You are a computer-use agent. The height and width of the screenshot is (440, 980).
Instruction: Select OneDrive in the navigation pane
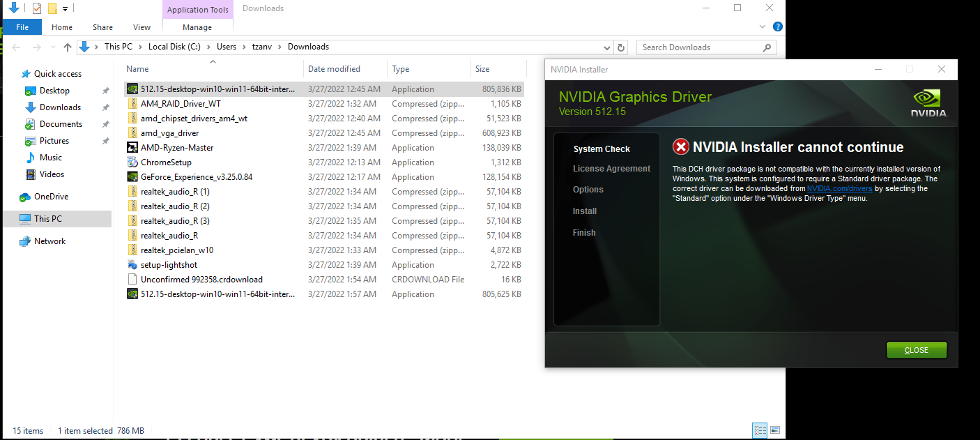point(51,197)
